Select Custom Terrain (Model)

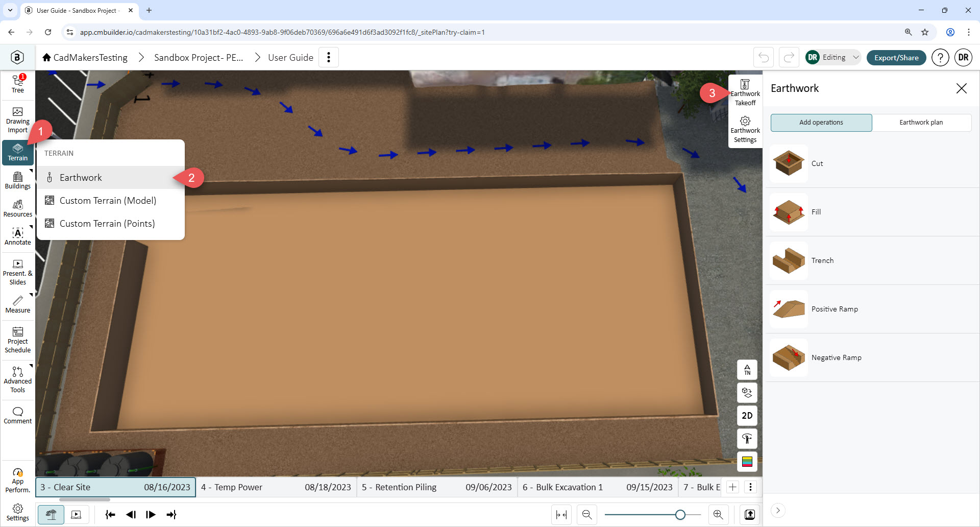[111, 201]
